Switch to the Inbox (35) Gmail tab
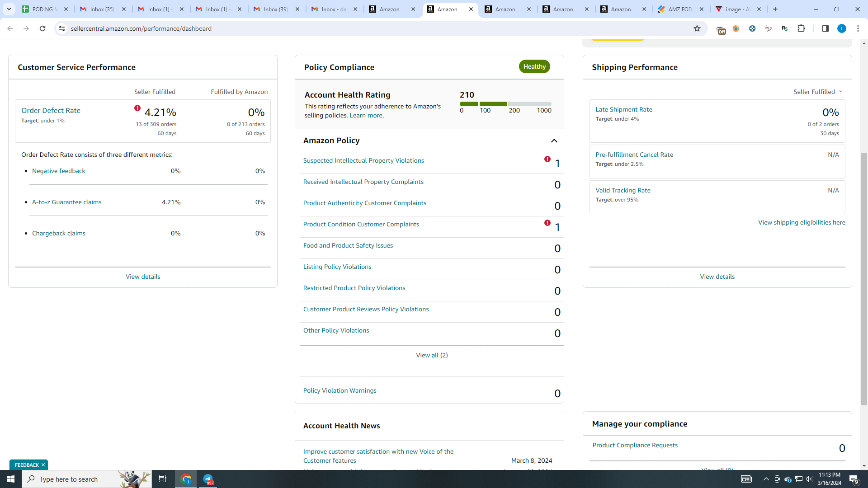Screen dimensions: 868x488 (x=103, y=9)
